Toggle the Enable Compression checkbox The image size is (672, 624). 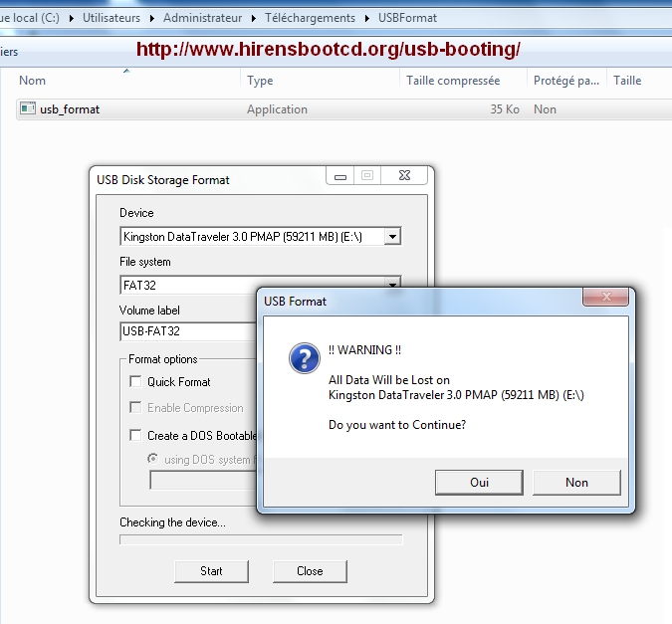(x=135, y=408)
